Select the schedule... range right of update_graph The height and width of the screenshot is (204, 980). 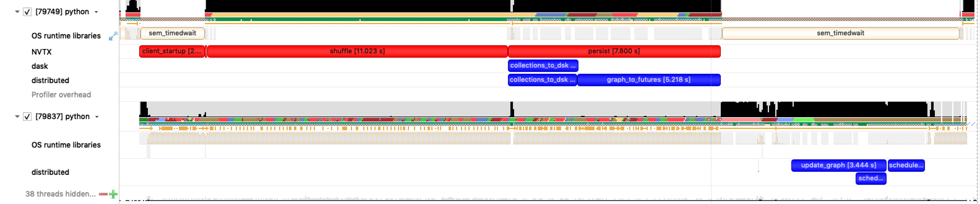[x=906, y=166]
